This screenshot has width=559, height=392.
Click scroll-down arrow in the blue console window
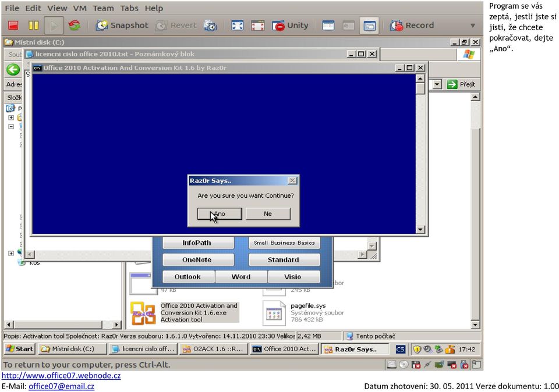(420, 230)
